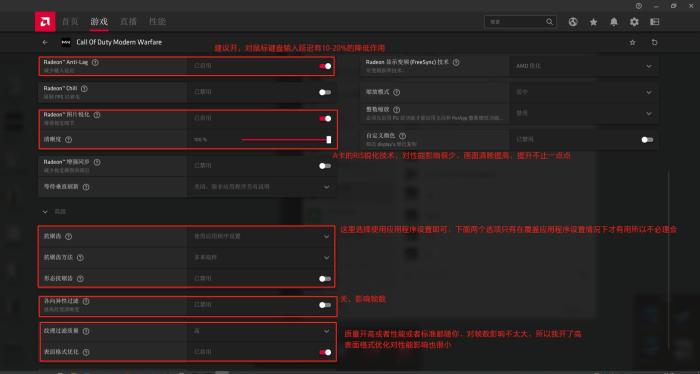The height and width of the screenshot is (374, 700).
Task: Click the AMD logo in the header
Action: click(45, 21)
